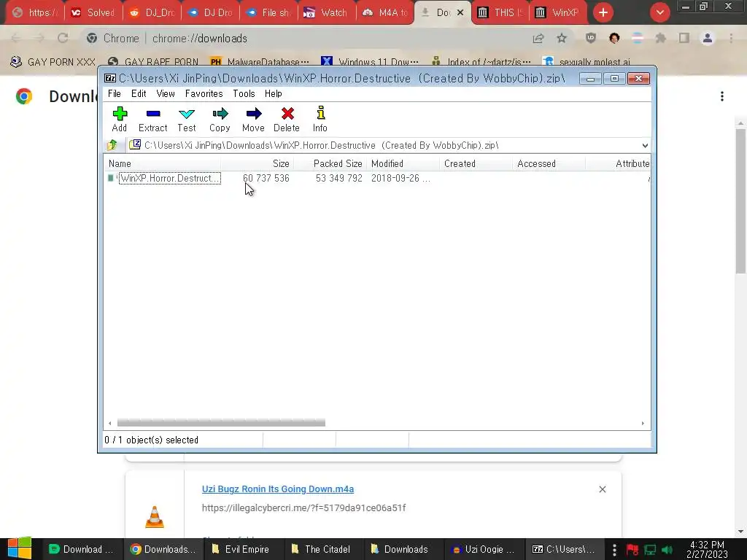Click the taskbar volume speaker icon
The image size is (747, 560).
(x=667, y=550)
